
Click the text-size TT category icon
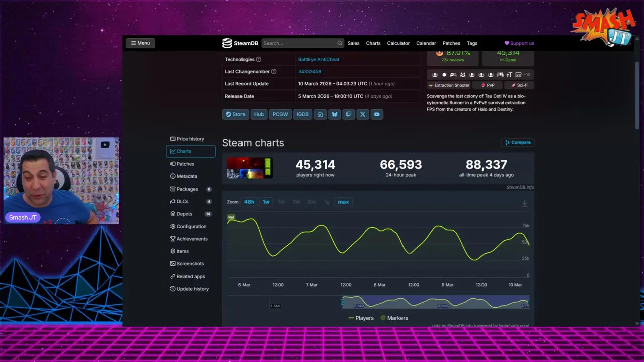pyautogui.click(x=509, y=75)
